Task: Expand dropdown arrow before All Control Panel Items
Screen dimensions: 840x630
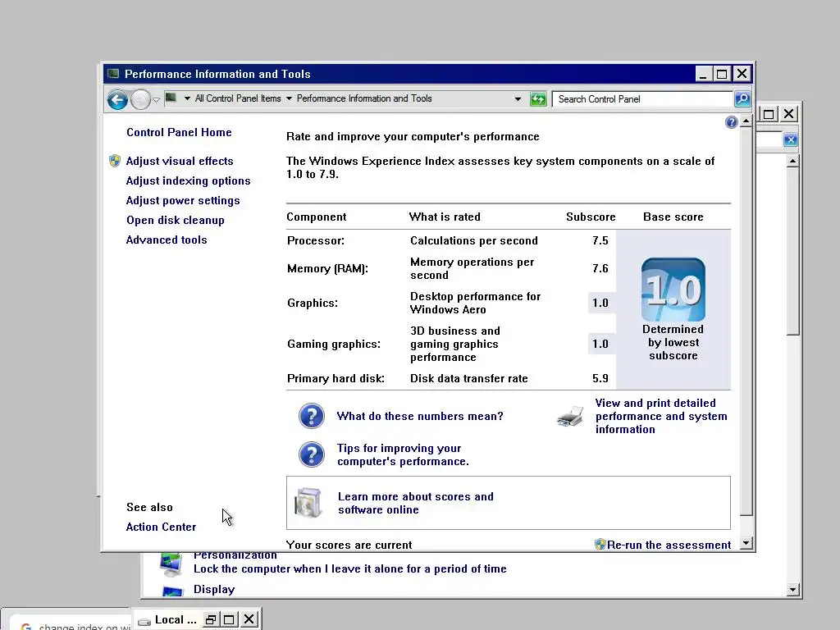Action: pyautogui.click(x=187, y=98)
